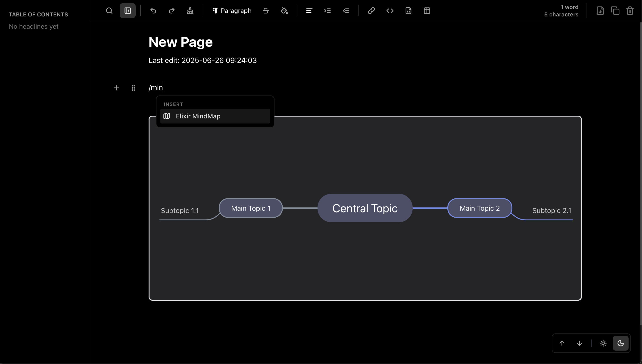
Task: Open the Paragraph style dropdown
Action: click(232, 11)
